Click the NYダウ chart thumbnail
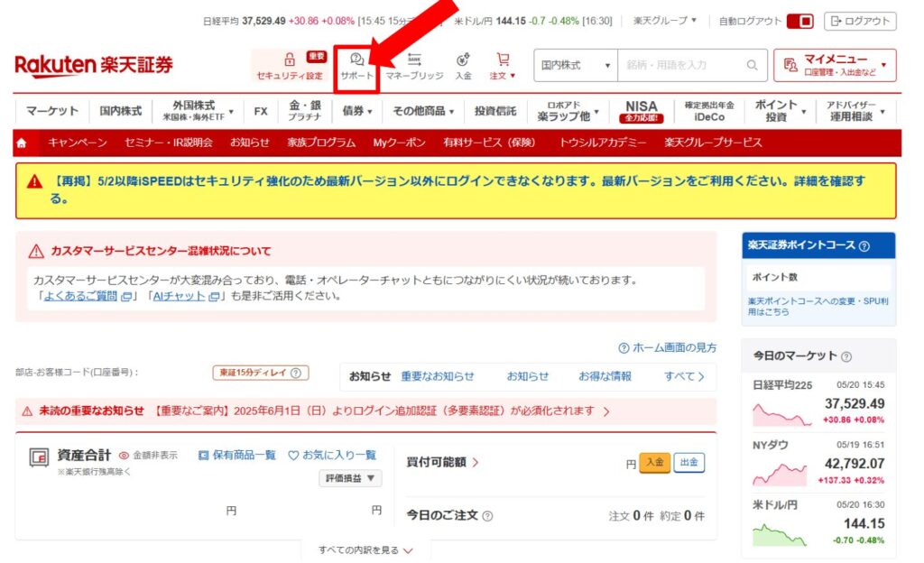The width and height of the screenshot is (924, 563). (780, 475)
